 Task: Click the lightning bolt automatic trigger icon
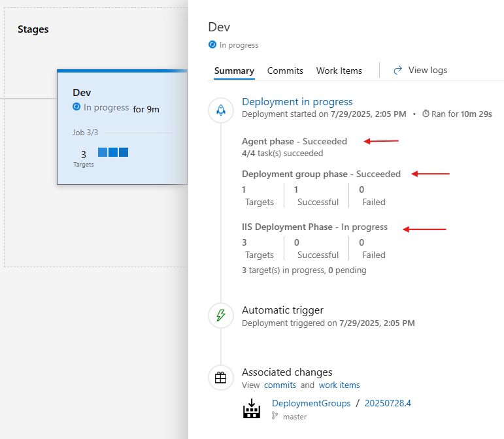click(x=221, y=315)
